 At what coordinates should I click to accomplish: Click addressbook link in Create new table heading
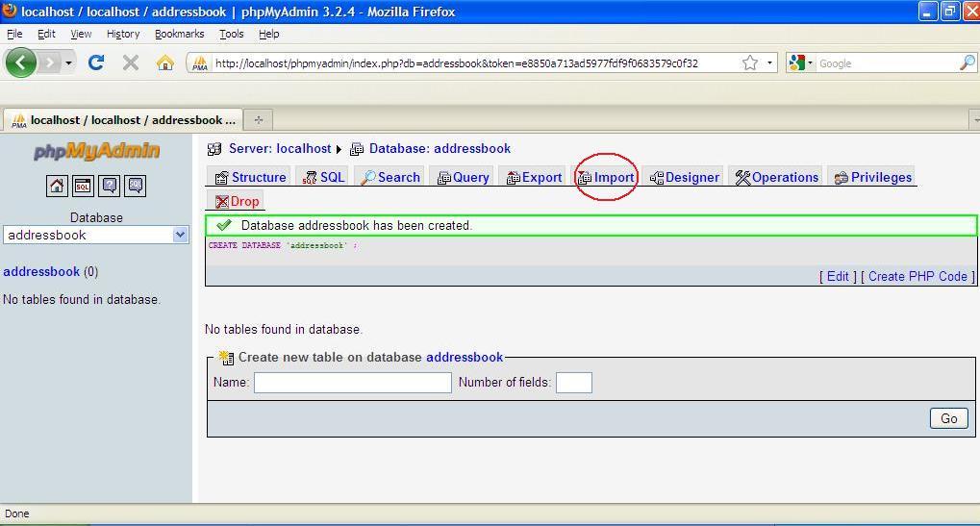pos(465,358)
